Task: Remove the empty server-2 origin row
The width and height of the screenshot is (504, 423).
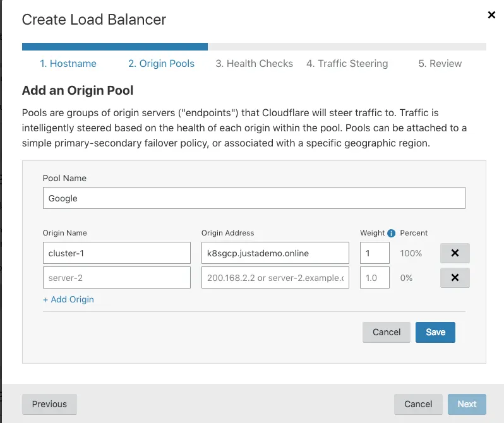Action: click(x=455, y=277)
